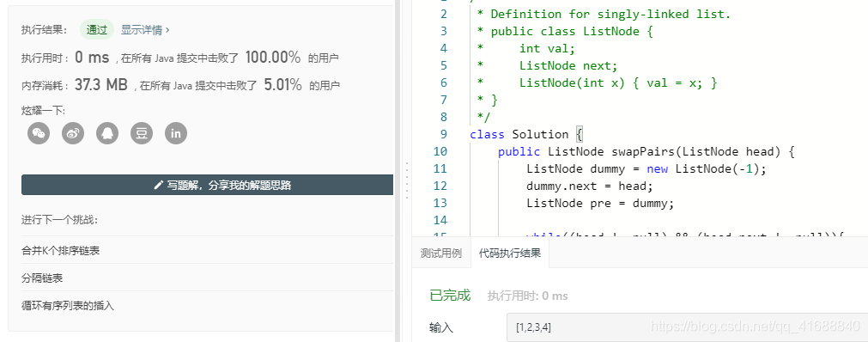Viewport: 868px width, 342px height.
Task: Open next challenge 合并K个排序链表
Action: click(60, 251)
